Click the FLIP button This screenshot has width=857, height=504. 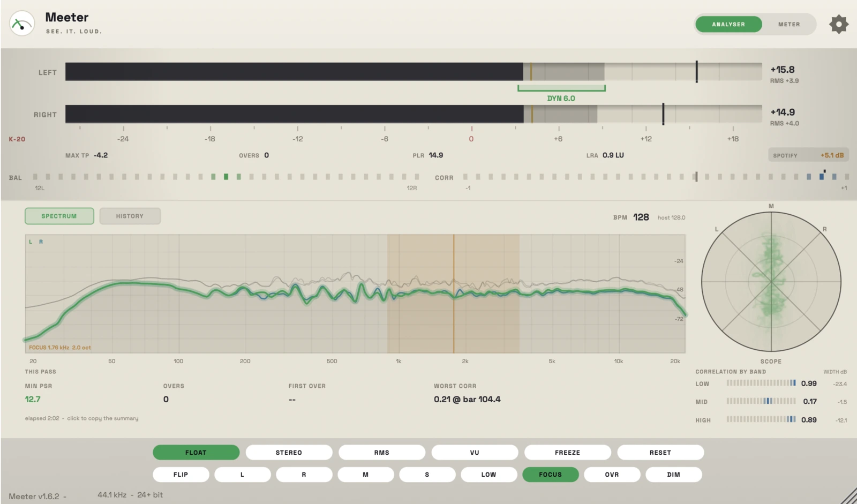(x=181, y=475)
